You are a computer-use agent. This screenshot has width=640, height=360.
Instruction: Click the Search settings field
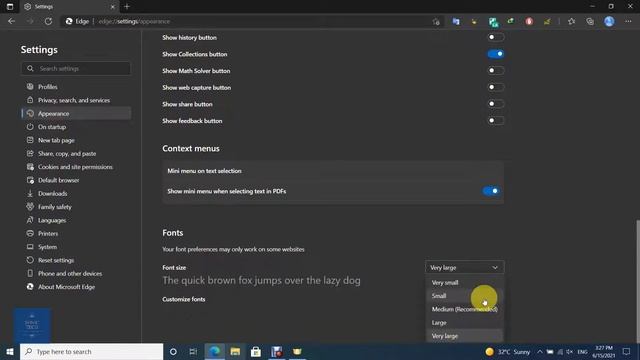76,69
